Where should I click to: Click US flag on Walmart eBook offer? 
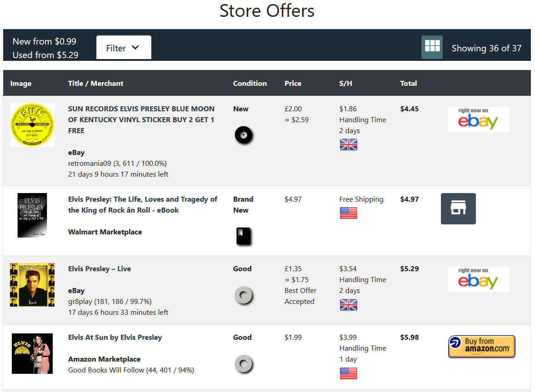[348, 213]
